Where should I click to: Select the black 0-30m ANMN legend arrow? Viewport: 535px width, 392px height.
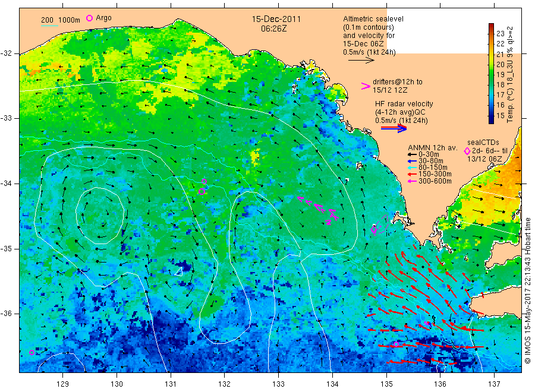click(x=412, y=154)
